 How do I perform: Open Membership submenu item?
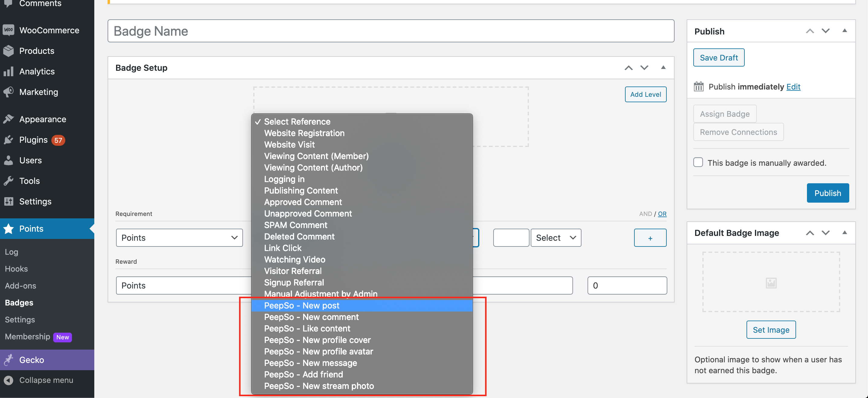[27, 336]
